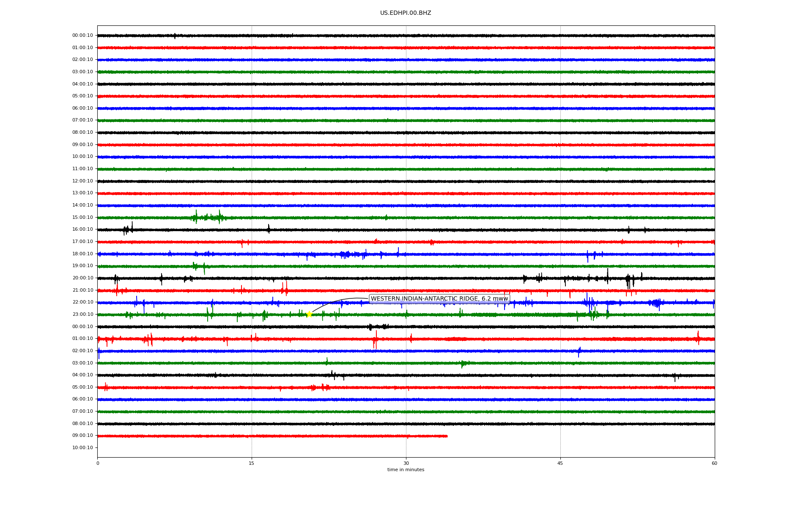
Task: Click the 19:00:10 trace time label
Action: [x=82, y=266]
